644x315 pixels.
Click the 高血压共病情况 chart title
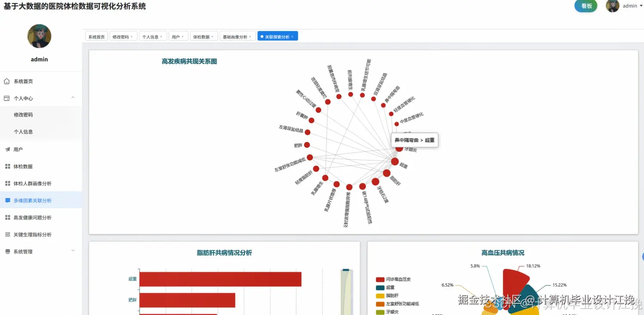[x=503, y=253]
